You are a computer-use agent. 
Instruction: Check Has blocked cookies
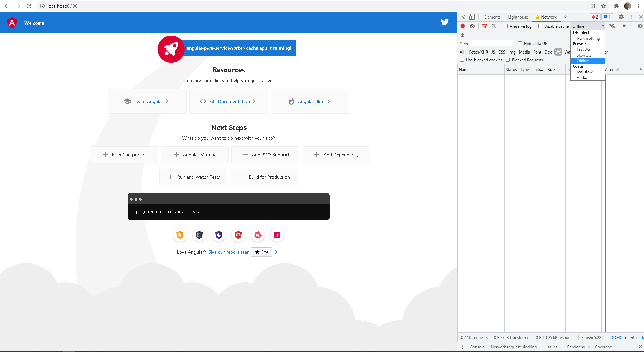point(462,60)
